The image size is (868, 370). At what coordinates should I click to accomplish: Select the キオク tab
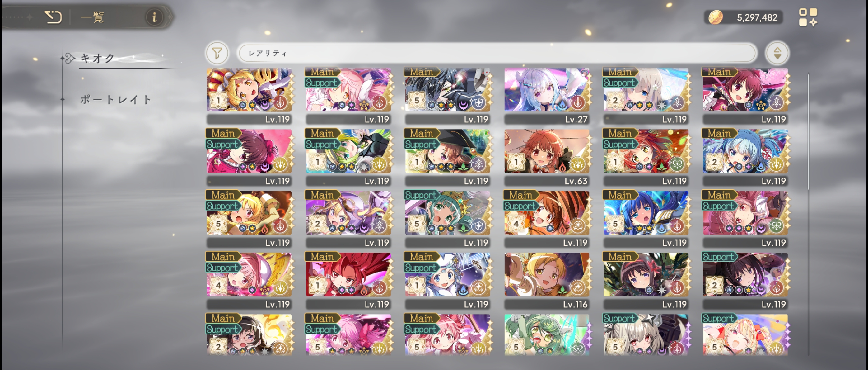click(98, 58)
